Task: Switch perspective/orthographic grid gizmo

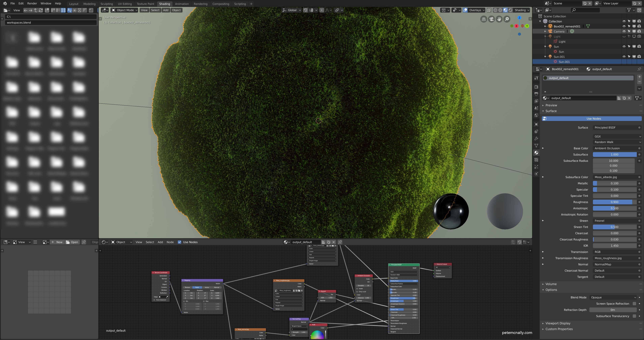Action: click(x=484, y=19)
